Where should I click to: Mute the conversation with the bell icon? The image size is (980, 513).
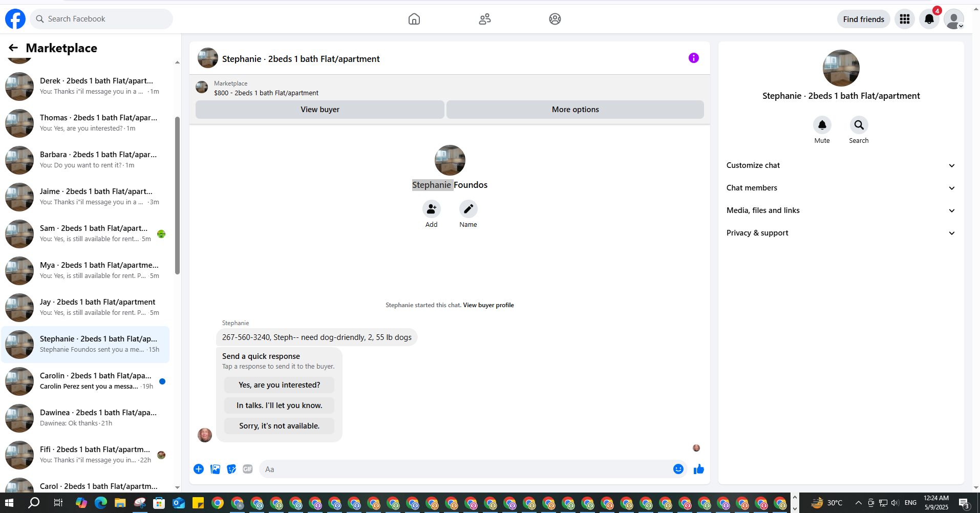822,125
